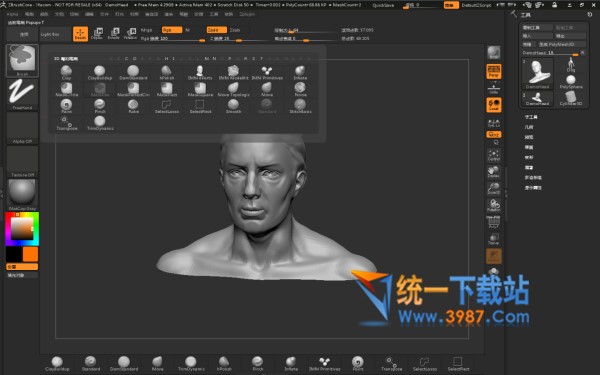The height and width of the screenshot is (375, 600).
Task: Open the MatCap Gray material selector
Action: pos(23,195)
